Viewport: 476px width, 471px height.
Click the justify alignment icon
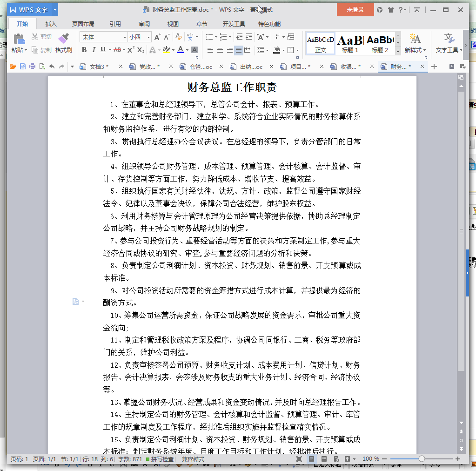238,50
